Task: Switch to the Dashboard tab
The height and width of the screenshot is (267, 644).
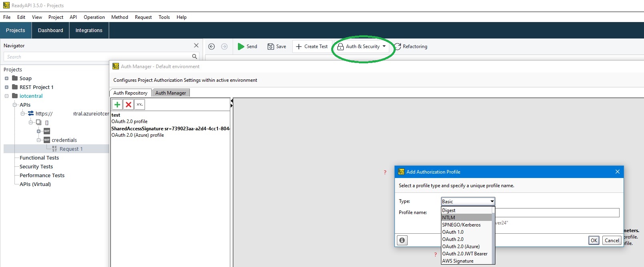Action: pyautogui.click(x=50, y=30)
